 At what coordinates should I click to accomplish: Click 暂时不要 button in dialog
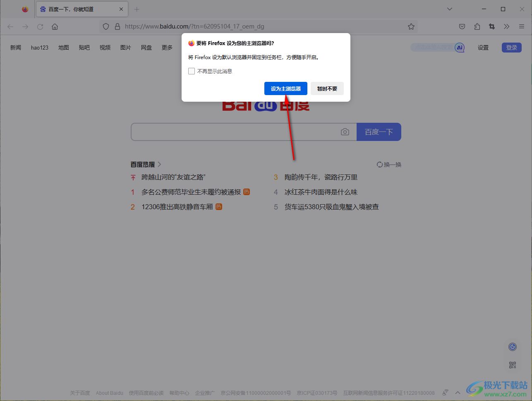coord(327,88)
